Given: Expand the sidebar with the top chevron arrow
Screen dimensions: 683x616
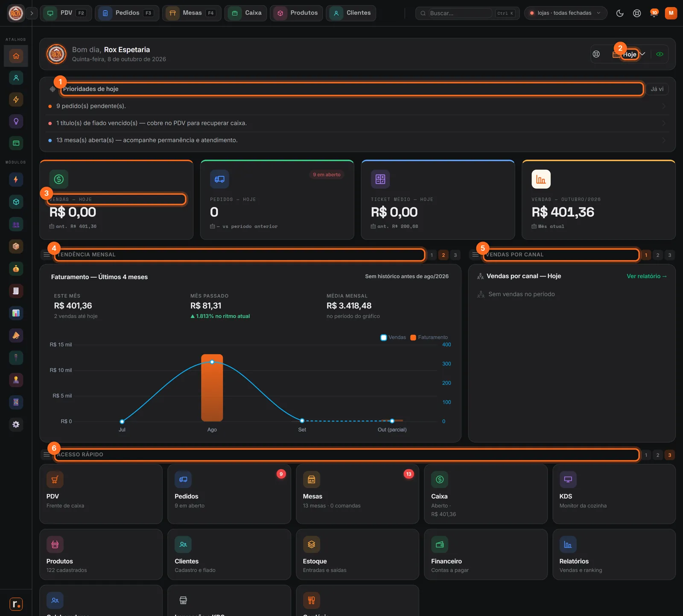Looking at the screenshot, I should point(32,13).
